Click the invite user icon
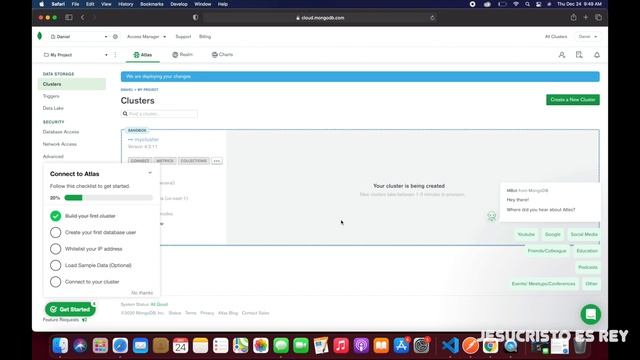The image size is (640, 360). pos(562,55)
